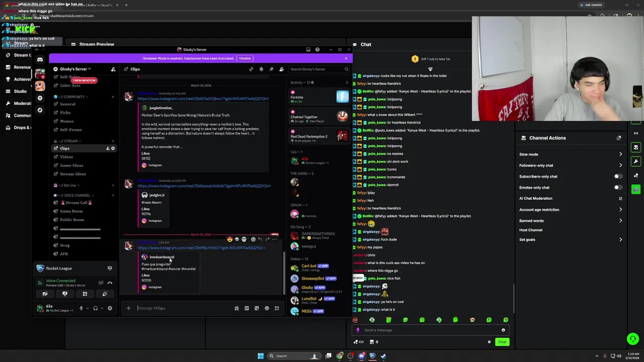Viewport: 644px width, 362px height.
Task: React with skull emoji on message
Action: point(244,239)
